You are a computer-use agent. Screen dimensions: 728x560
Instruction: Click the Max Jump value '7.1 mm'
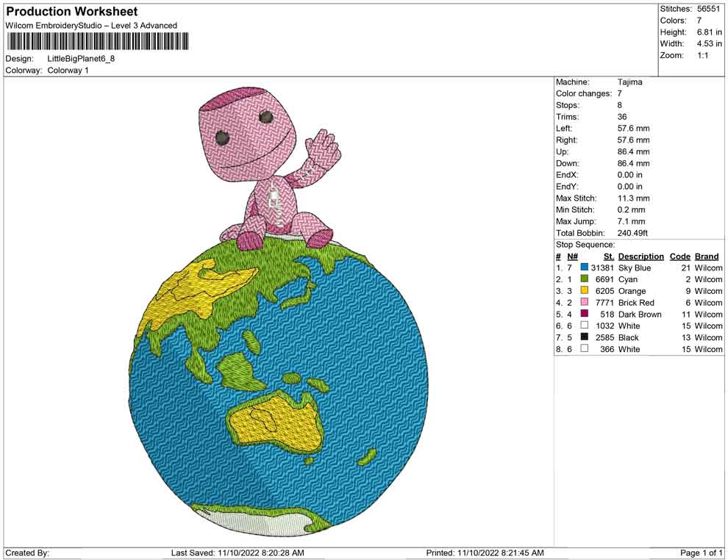click(631, 221)
